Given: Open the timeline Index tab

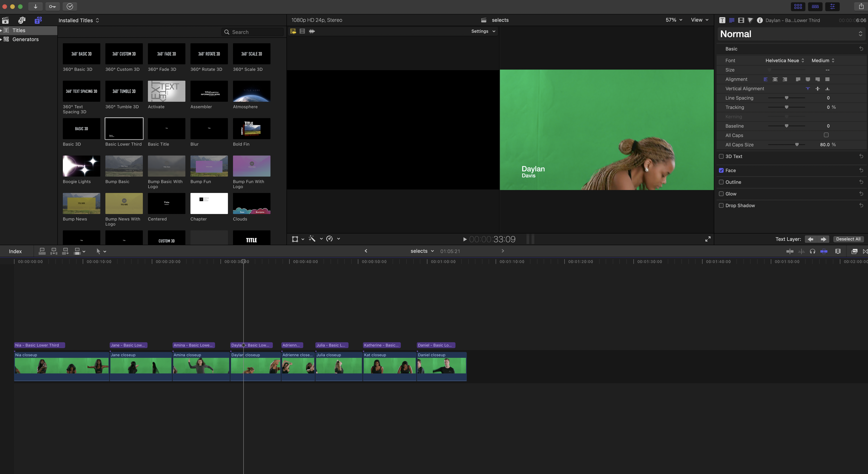Looking at the screenshot, I should click(x=15, y=251).
